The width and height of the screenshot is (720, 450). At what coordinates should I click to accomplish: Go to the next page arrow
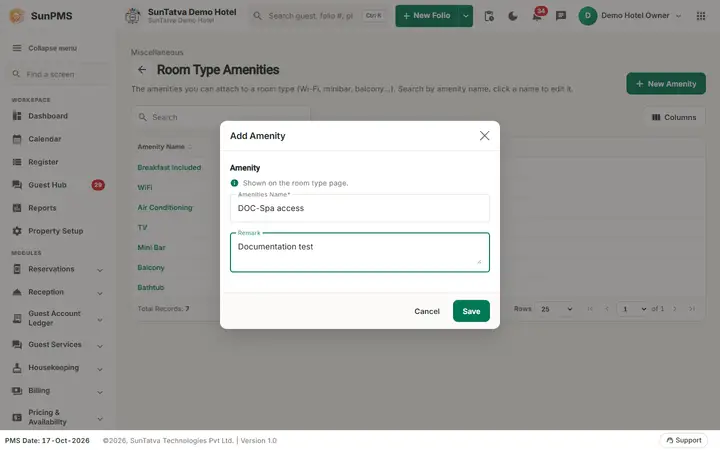[675, 309]
